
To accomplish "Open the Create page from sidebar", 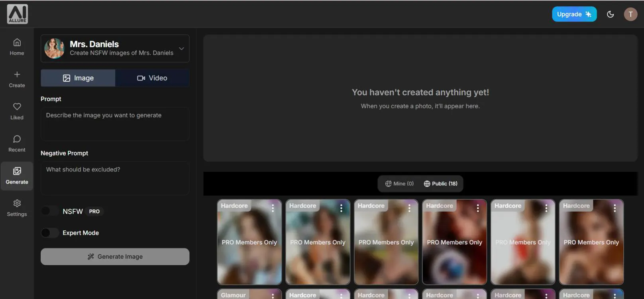I will [17, 79].
